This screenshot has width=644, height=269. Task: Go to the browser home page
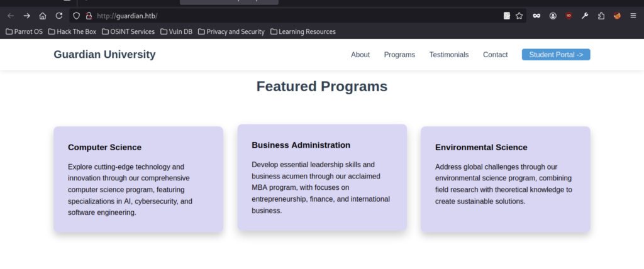pos(43,16)
